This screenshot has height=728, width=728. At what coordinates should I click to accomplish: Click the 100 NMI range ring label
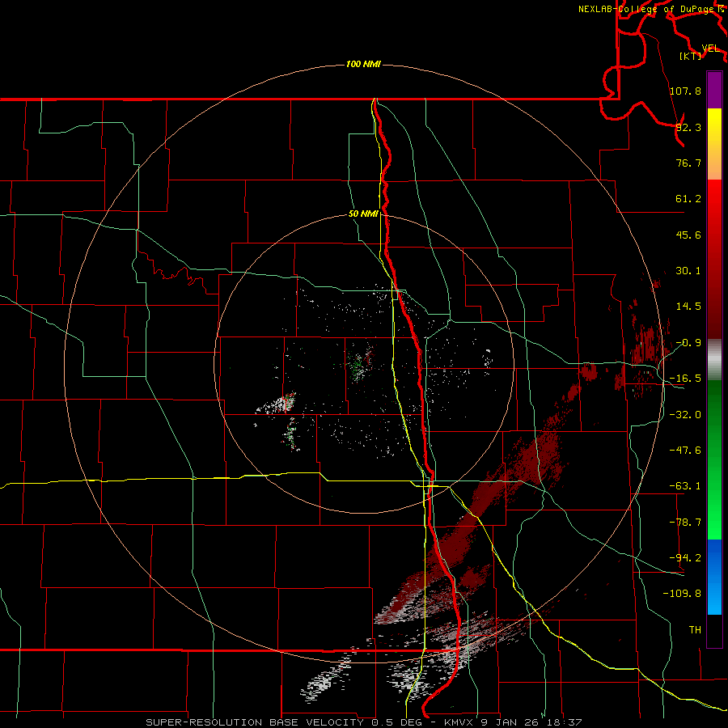pos(363,64)
